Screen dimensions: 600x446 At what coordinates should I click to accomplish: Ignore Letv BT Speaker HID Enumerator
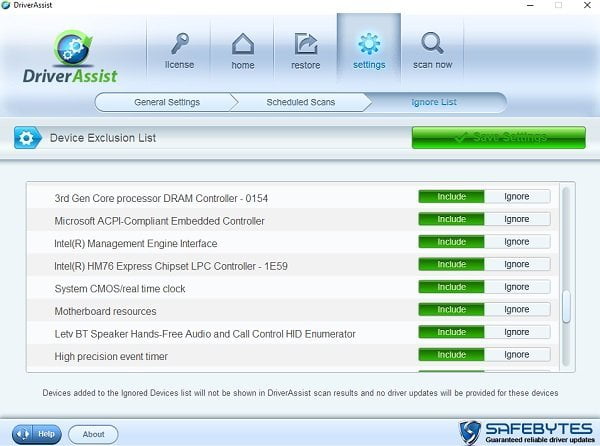pos(517,332)
